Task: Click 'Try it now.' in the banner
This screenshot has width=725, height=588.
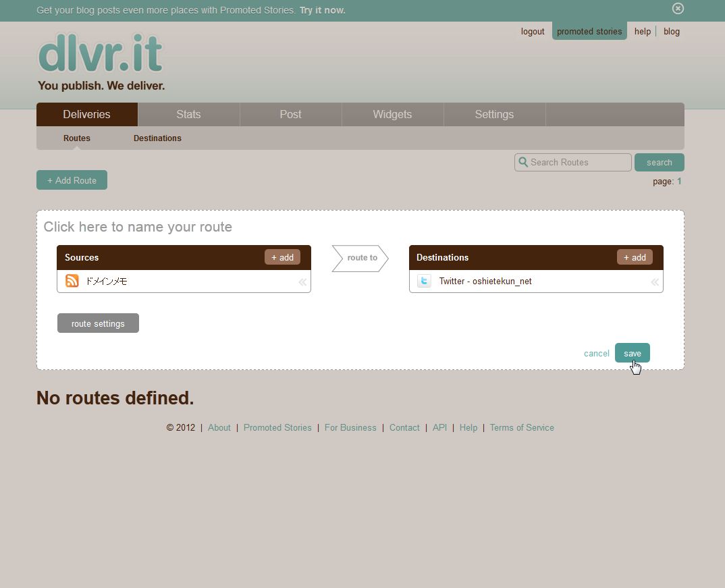Action: pyautogui.click(x=322, y=10)
